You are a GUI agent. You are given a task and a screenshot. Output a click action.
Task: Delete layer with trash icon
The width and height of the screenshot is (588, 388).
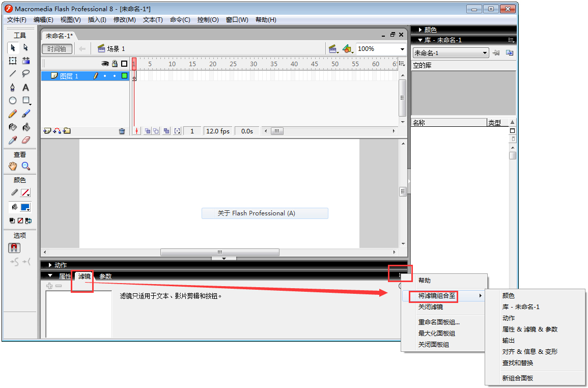coord(122,131)
